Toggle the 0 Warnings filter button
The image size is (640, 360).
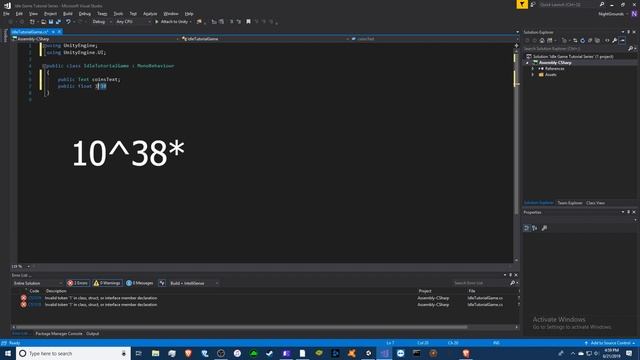[x=107, y=283]
